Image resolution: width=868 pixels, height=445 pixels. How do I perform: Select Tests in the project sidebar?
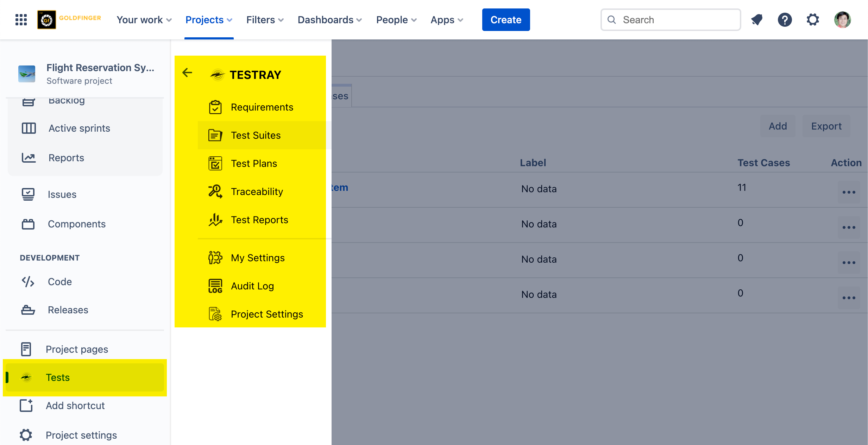pos(58,377)
